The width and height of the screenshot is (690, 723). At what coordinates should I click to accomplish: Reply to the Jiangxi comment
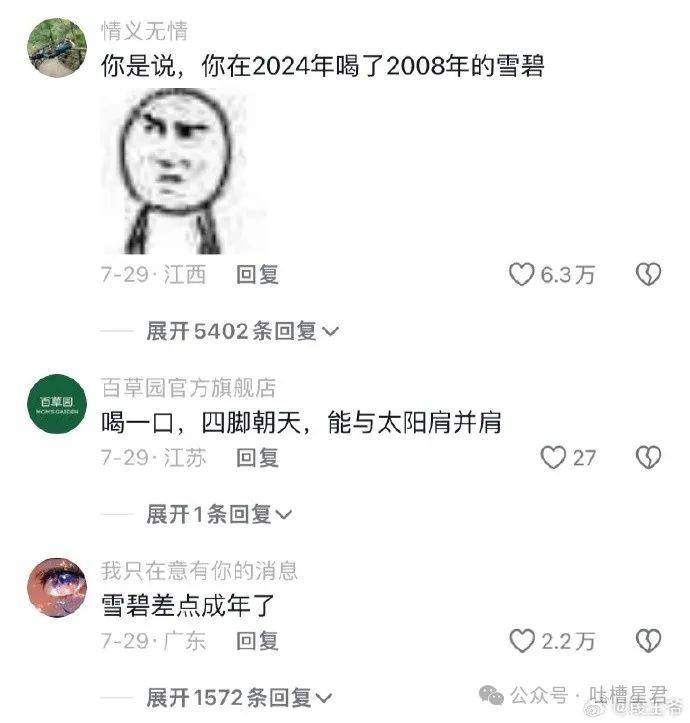pos(257,275)
